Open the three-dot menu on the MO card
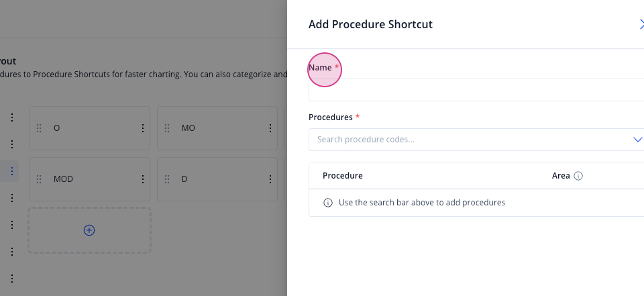644x296 pixels. 270,128
